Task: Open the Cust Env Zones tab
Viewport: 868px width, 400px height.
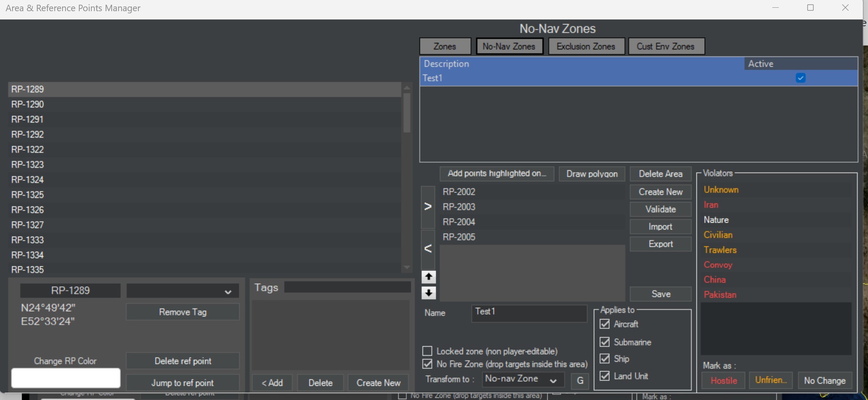Action: tap(666, 47)
